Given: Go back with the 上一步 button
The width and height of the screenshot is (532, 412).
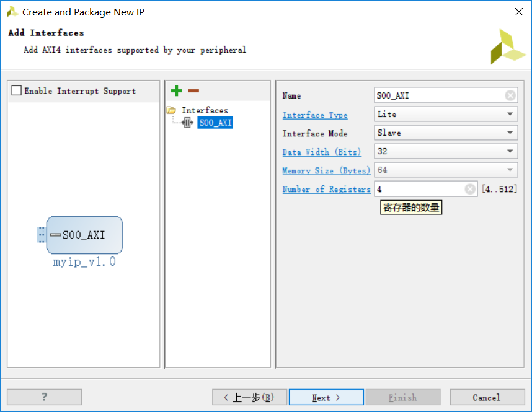Looking at the screenshot, I should point(249,397).
